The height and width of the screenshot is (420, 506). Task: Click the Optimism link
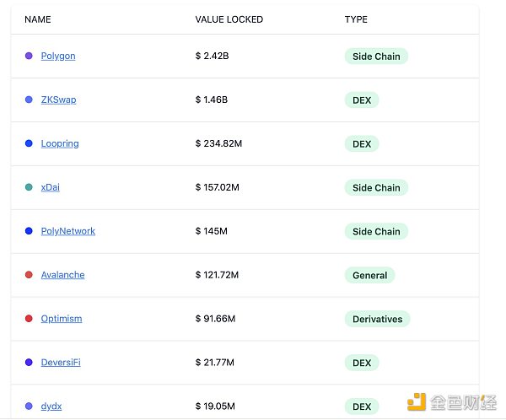click(x=62, y=320)
